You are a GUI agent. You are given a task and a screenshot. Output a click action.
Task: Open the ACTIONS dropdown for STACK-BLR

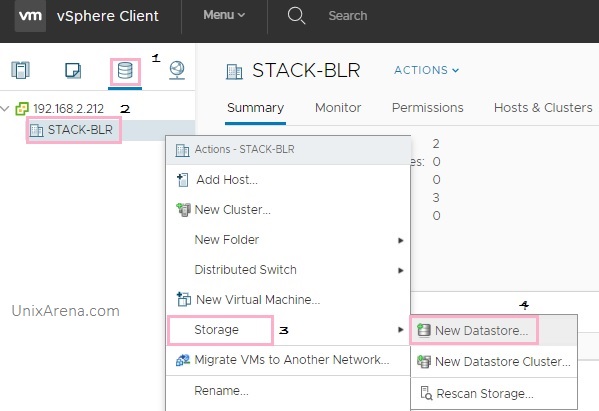coord(426,70)
